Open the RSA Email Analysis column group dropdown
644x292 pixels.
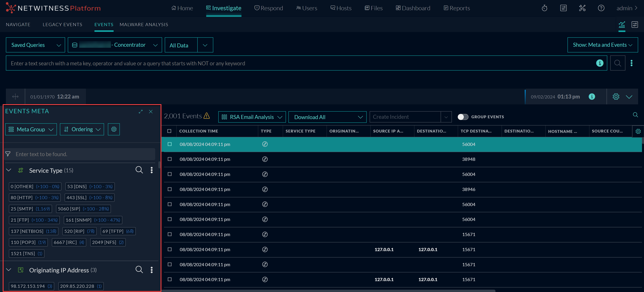pos(252,117)
